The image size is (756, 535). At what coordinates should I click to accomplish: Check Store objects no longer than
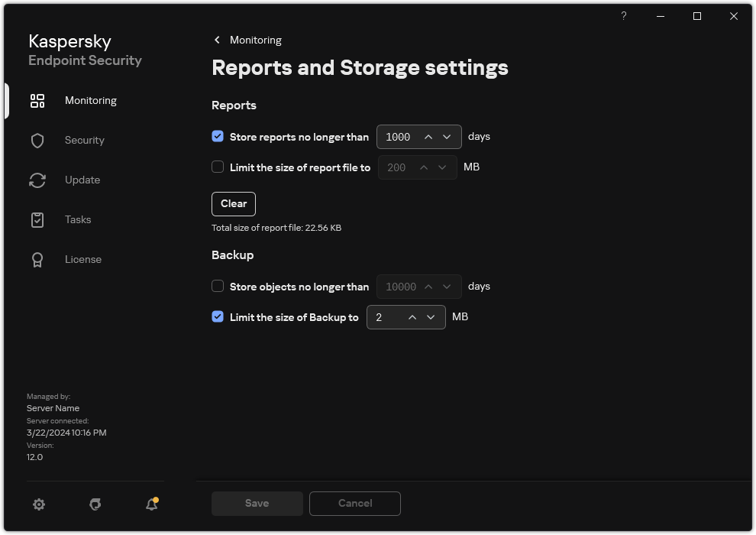click(x=218, y=286)
